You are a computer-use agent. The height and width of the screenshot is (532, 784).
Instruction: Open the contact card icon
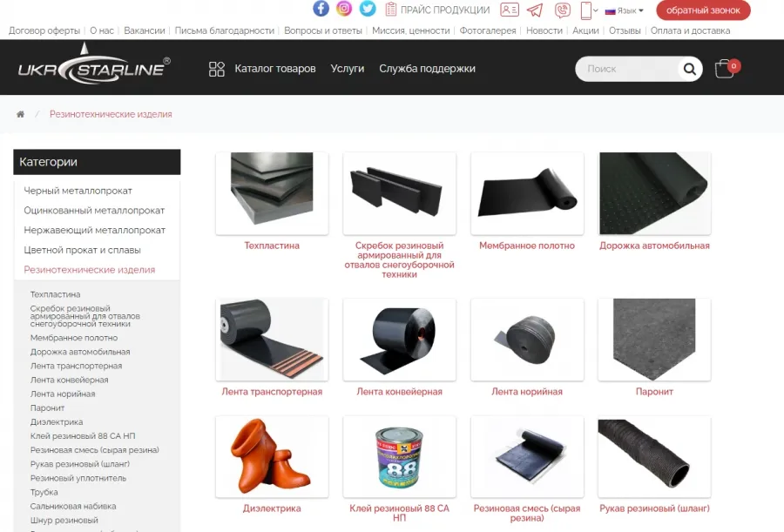pos(510,10)
